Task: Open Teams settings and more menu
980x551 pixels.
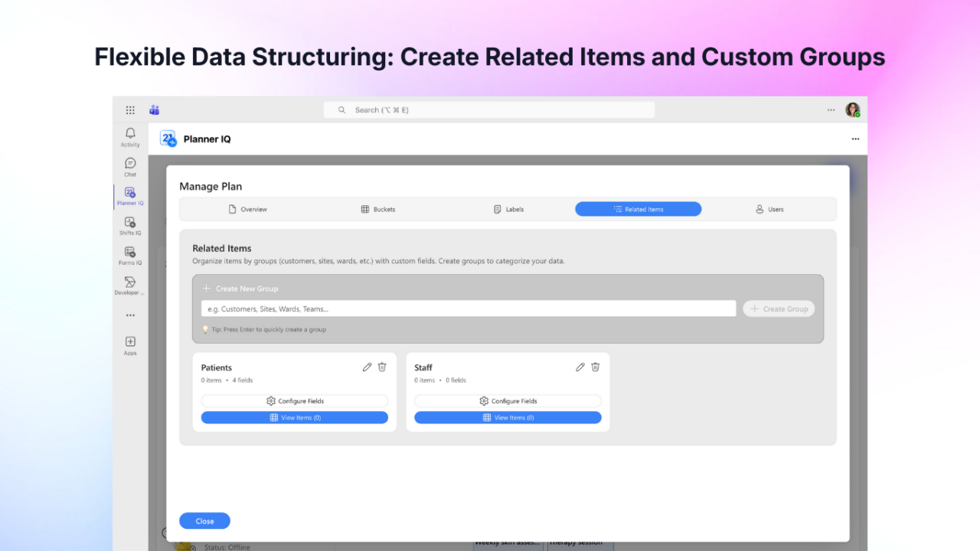Action: (x=831, y=110)
